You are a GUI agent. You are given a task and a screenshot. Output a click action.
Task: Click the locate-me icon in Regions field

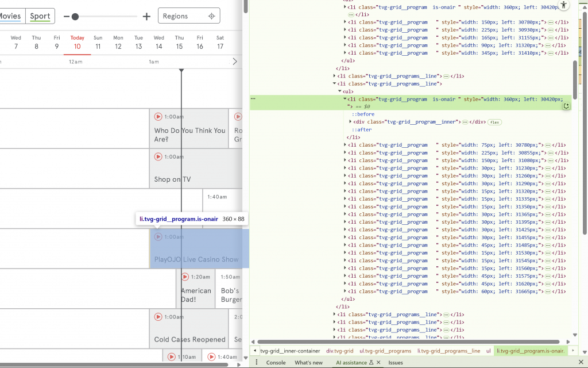pos(211,16)
